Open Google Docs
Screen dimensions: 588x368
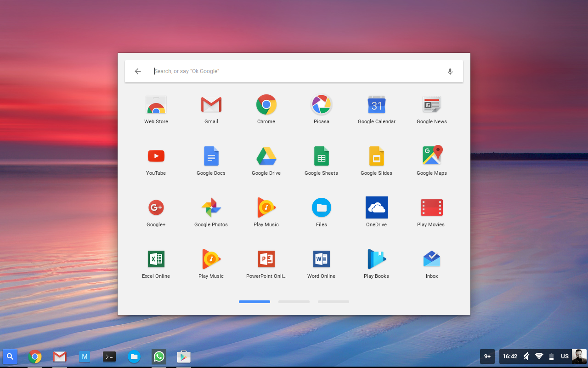coord(211,161)
